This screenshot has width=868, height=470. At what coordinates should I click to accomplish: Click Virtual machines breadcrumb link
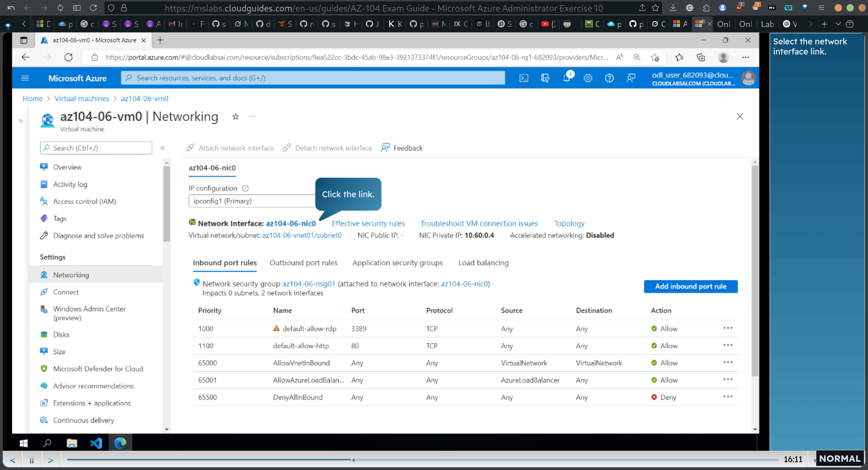(82, 98)
